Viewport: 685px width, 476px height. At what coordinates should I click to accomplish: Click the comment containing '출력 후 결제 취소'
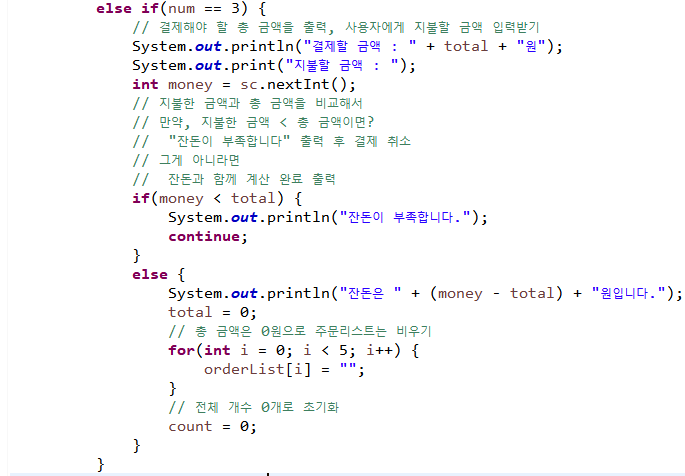tap(272, 141)
